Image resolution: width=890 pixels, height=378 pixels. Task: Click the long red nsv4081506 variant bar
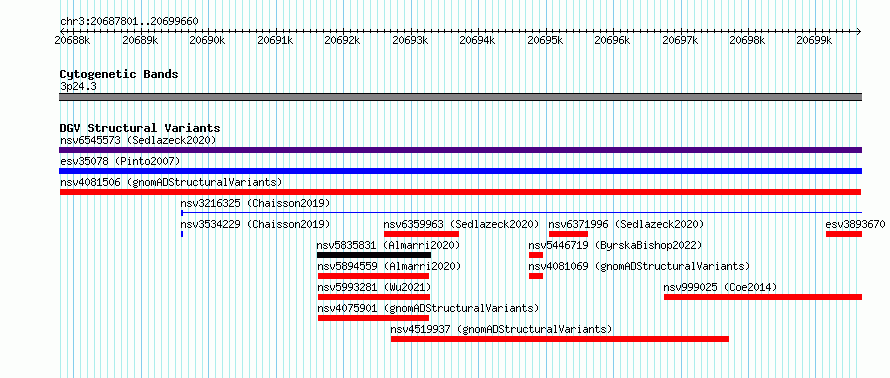pyautogui.click(x=460, y=192)
